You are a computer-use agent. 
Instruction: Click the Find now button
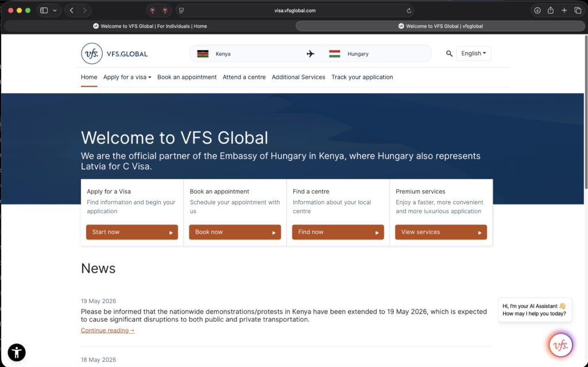[338, 232]
